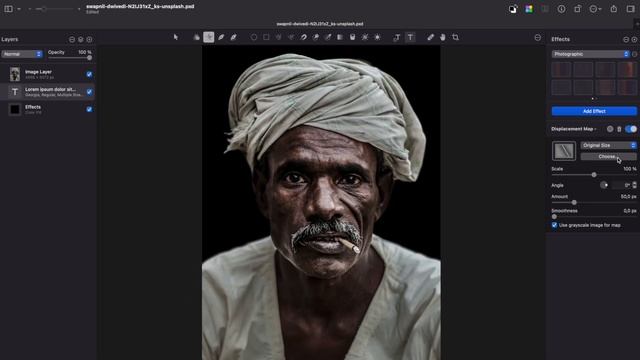Click the Angle stepper arrows
Screen dimensions: 640x360
[x=634, y=185]
